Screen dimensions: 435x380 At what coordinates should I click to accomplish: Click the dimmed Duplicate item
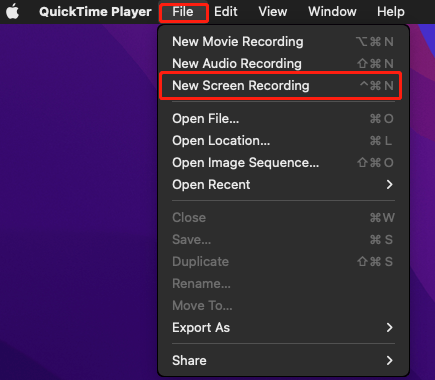(x=283, y=262)
